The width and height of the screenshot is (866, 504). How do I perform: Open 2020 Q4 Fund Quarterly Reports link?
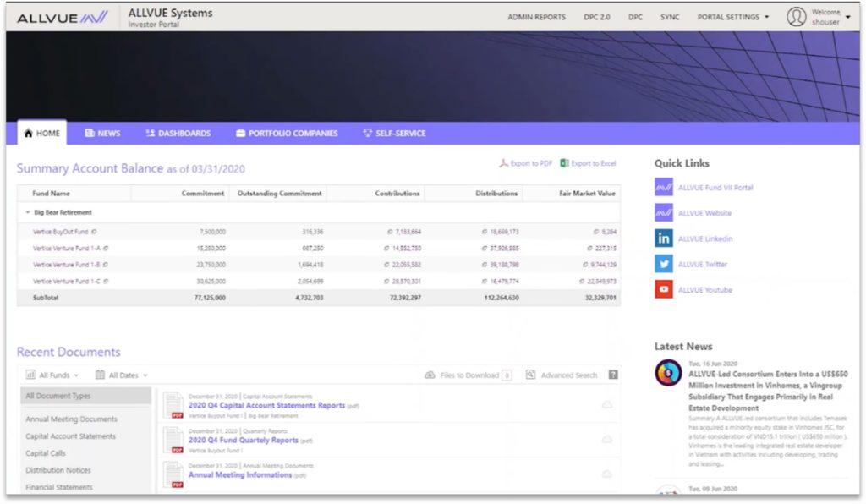coord(243,441)
